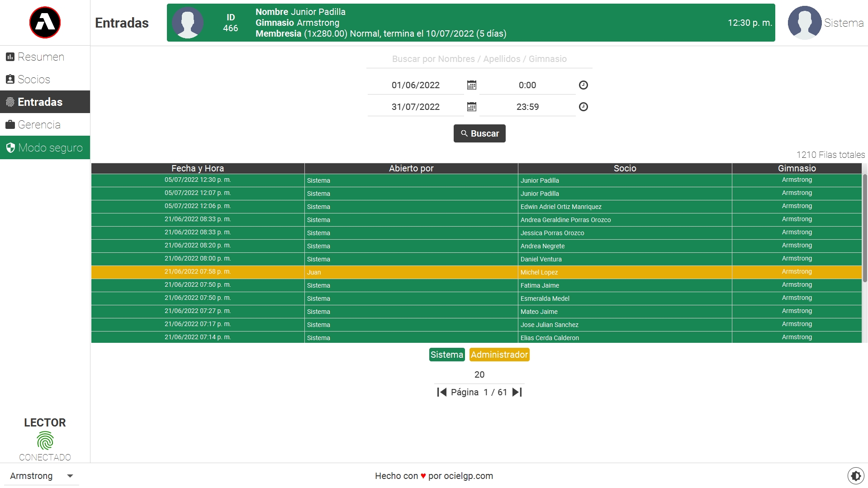Click the 21/06/2022 08:20 p. m. cell

tap(198, 246)
